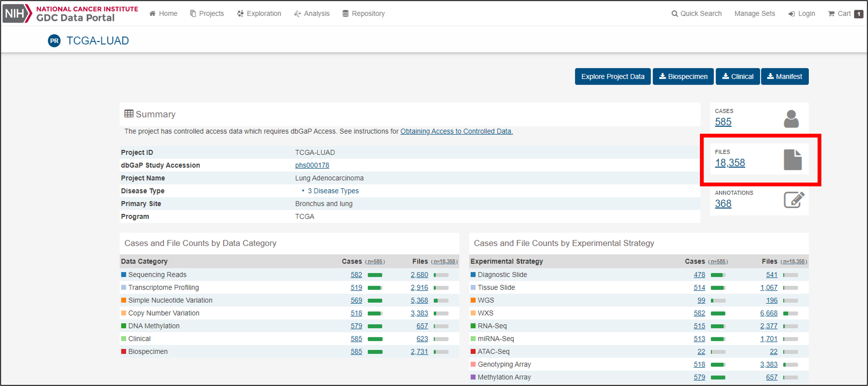This screenshot has width=868, height=386.
Task: Open Genotyping Array 3,383 files link
Action: (769, 364)
